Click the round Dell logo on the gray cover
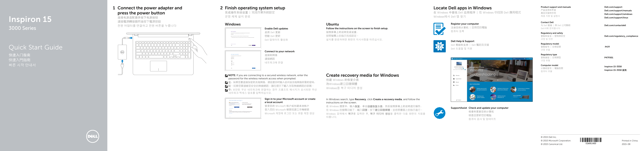Image resolution: width=644 pixels, height=151 pixels. 92,136
